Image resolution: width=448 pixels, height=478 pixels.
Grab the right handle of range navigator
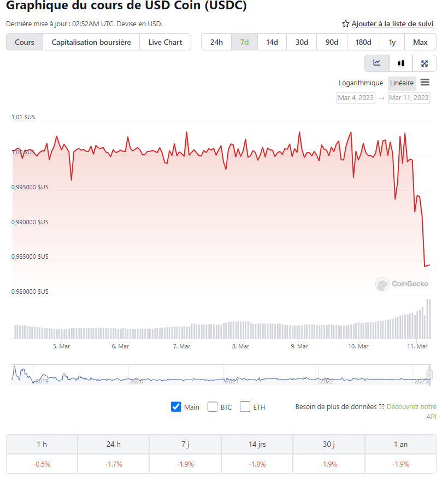(429, 375)
